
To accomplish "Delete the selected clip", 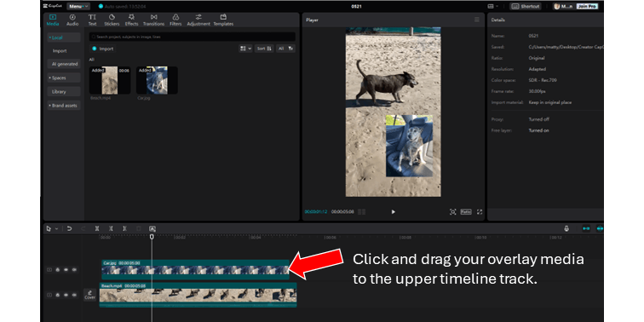I will coord(138,229).
